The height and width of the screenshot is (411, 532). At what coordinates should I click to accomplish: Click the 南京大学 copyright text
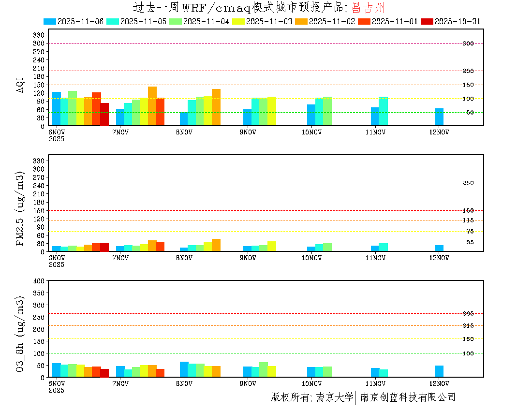pos(334,397)
